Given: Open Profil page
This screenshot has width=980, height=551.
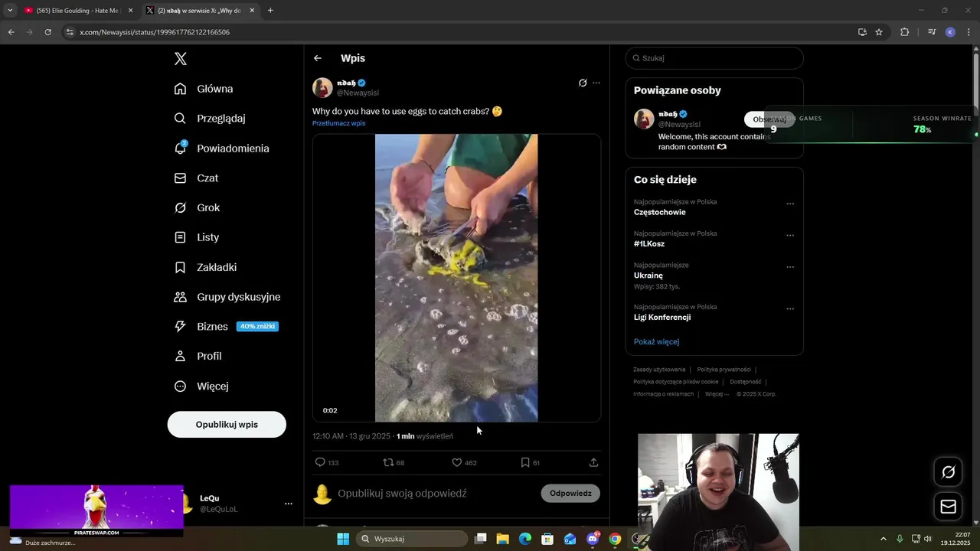Looking at the screenshot, I should (x=198, y=356).
